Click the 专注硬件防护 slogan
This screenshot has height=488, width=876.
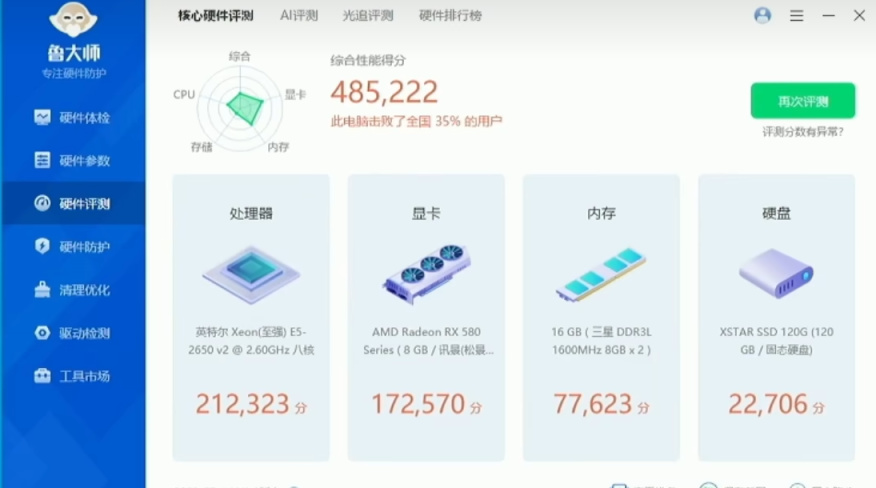(x=74, y=73)
